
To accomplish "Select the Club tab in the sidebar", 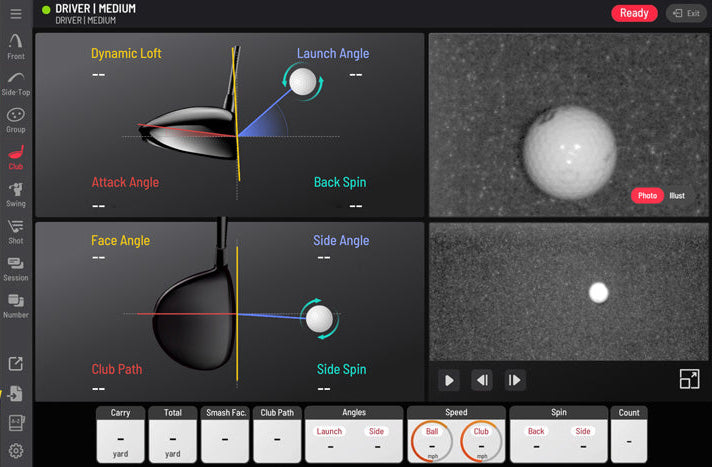I will pyautogui.click(x=16, y=156).
